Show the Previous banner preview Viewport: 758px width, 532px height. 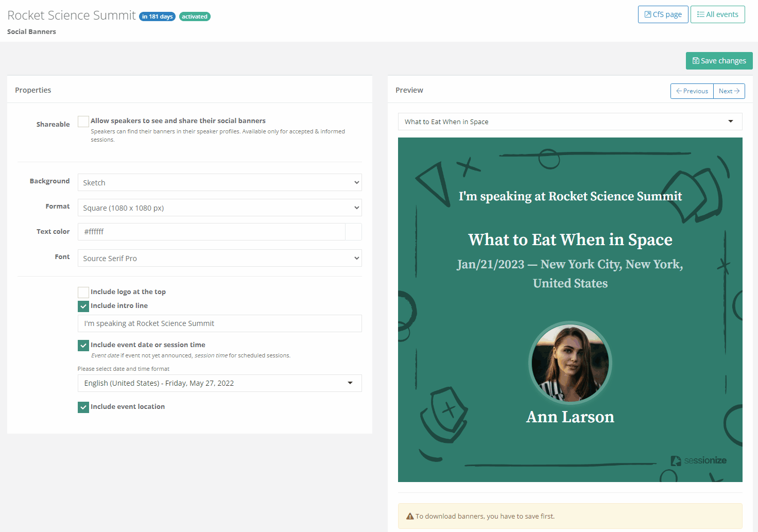click(x=692, y=91)
